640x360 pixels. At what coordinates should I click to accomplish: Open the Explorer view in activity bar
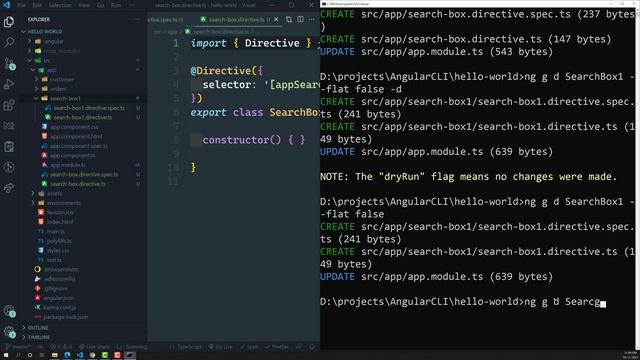coord(9,22)
